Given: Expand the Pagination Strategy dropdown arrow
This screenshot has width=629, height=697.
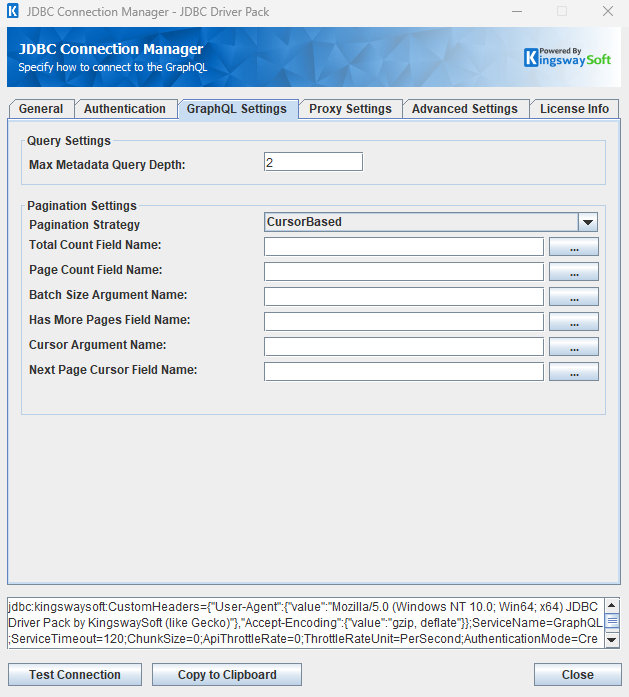Looking at the screenshot, I should tap(588, 222).
